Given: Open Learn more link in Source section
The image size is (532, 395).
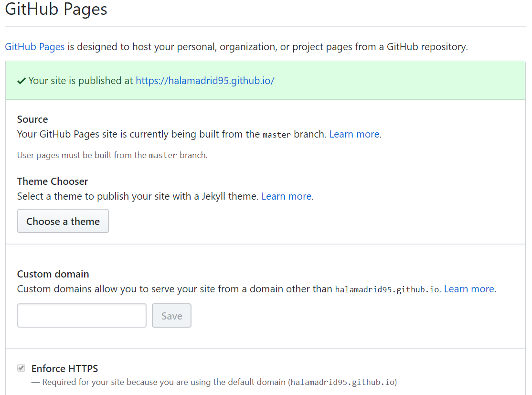Looking at the screenshot, I should coord(354,134).
